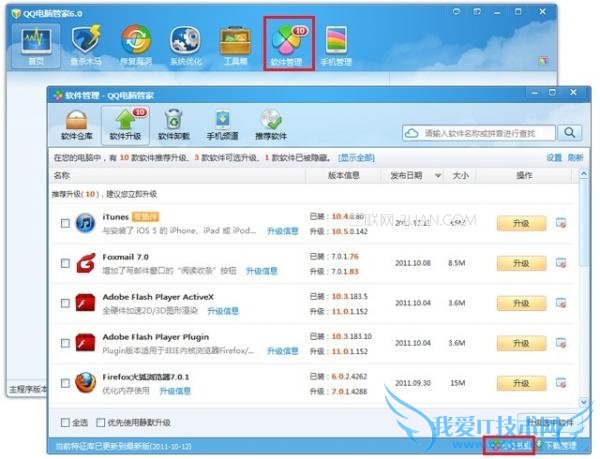Open 升级信息 link for Flash Plugin
The width and height of the screenshot is (600, 459).
282,351
